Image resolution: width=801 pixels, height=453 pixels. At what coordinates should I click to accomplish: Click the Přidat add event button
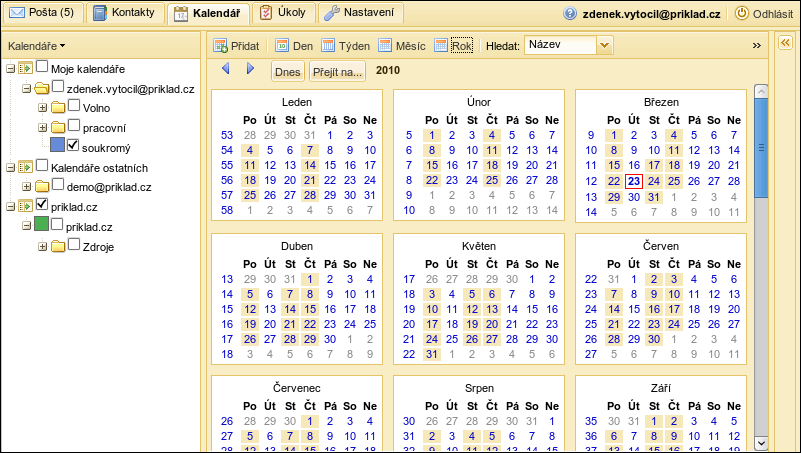coord(237,46)
